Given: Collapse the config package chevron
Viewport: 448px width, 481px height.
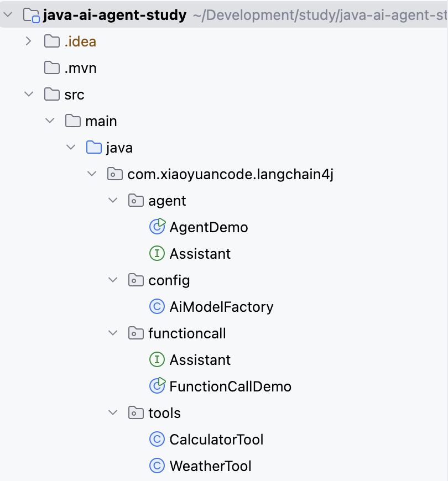Looking at the screenshot, I should tap(113, 280).
